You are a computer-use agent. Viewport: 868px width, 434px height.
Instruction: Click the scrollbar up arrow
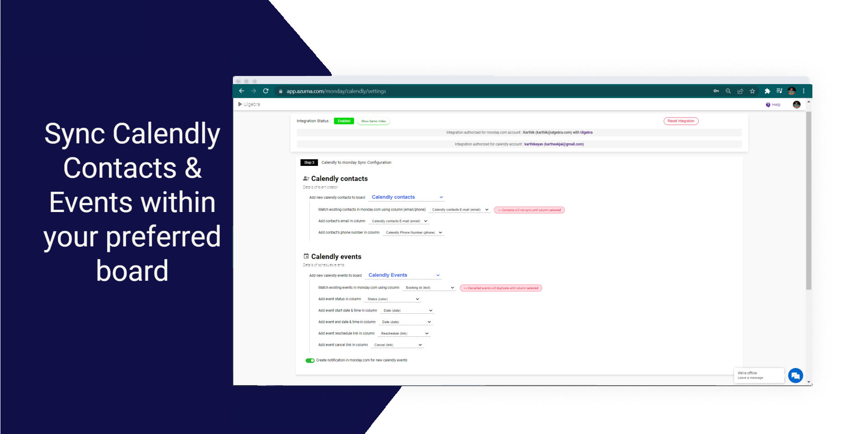click(x=809, y=102)
